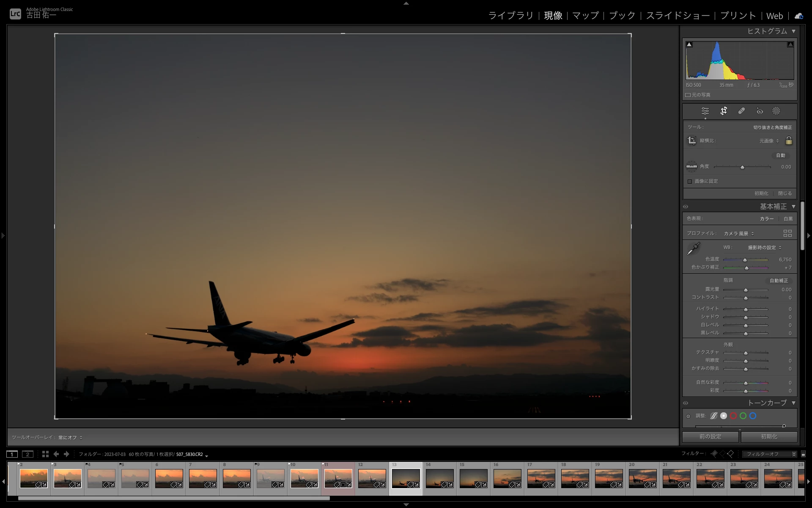Select the Healing brush tool icon

(x=741, y=111)
